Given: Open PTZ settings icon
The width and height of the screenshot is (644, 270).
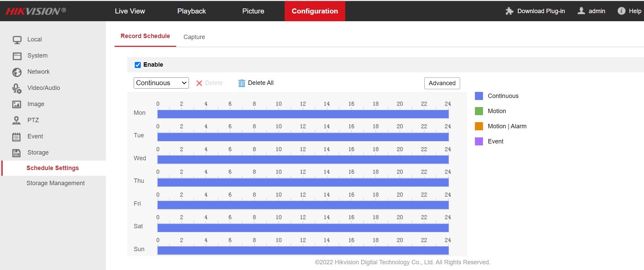Looking at the screenshot, I should [17, 121].
